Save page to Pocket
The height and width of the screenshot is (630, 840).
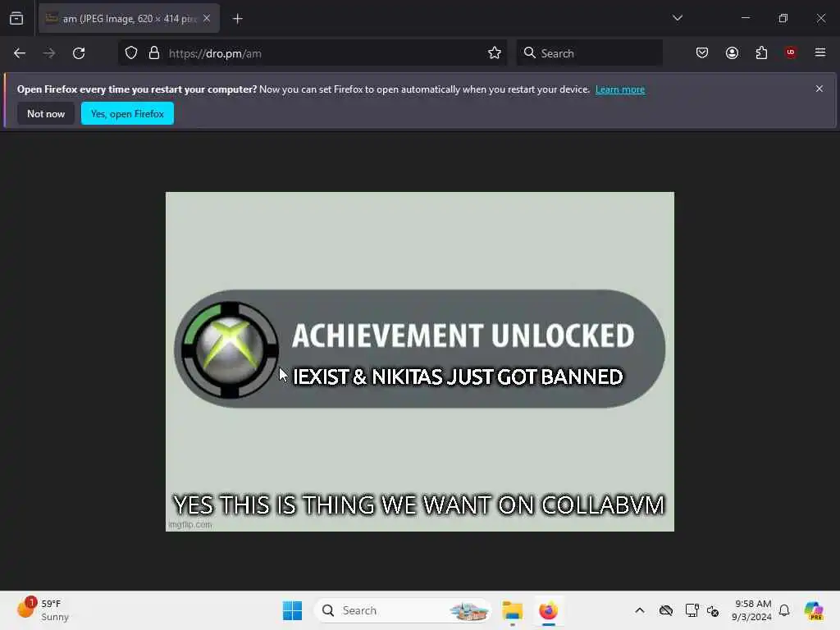pos(702,53)
